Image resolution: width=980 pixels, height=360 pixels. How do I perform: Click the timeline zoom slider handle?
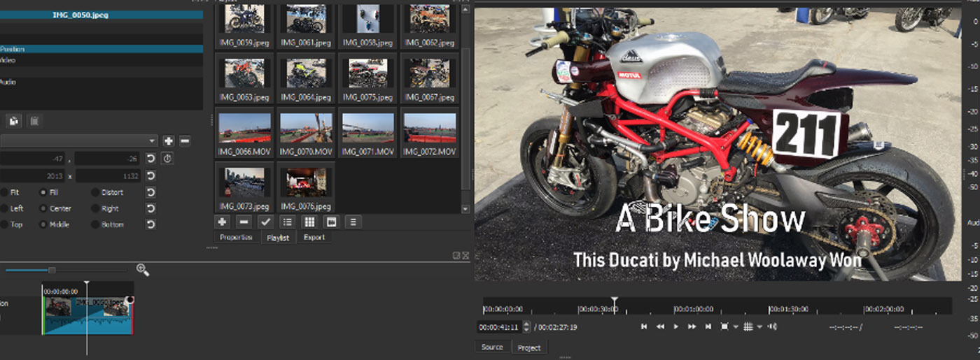[x=51, y=270]
